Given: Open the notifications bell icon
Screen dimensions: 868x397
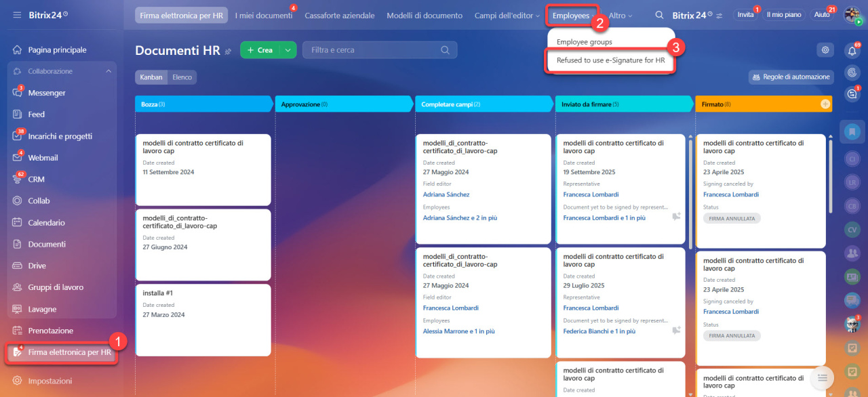Looking at the screenshot, I should (x=852, y=51).
